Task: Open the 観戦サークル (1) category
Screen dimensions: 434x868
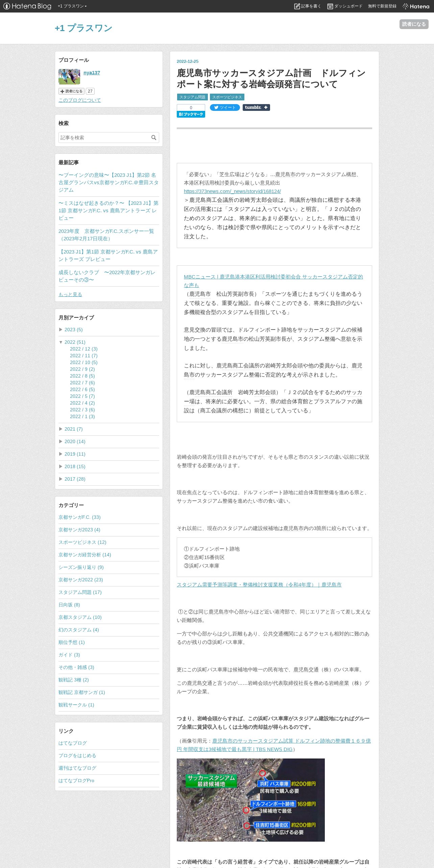Action: [x=76, y=705]
